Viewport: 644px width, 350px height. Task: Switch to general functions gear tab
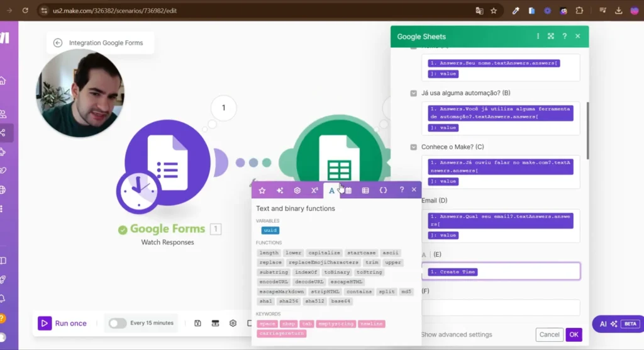click(x=297, y=190)
